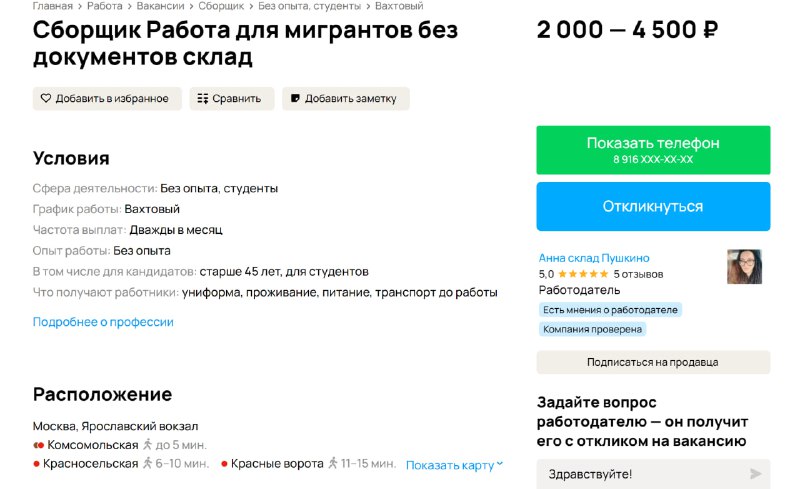Click the employer avatar photo
Screen dimensions: 800x489
click(744, 266)
